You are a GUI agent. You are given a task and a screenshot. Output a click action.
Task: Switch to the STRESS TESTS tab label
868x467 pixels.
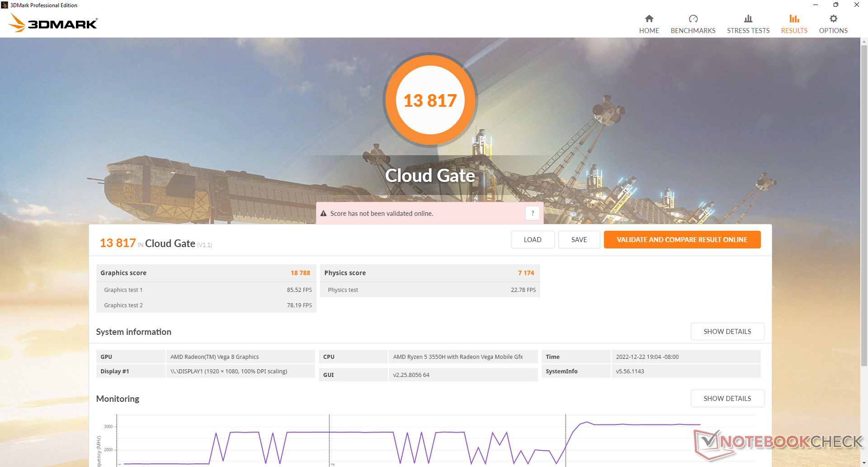pos(748,31)
